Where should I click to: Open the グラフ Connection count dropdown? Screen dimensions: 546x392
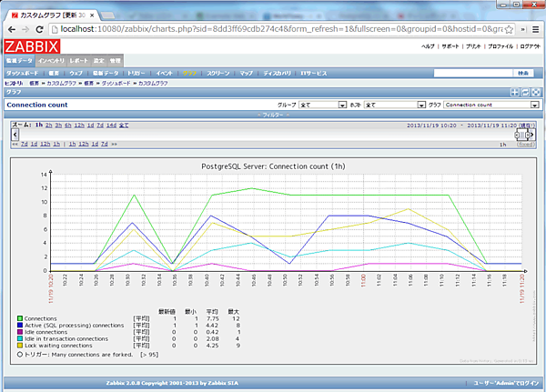492,105
